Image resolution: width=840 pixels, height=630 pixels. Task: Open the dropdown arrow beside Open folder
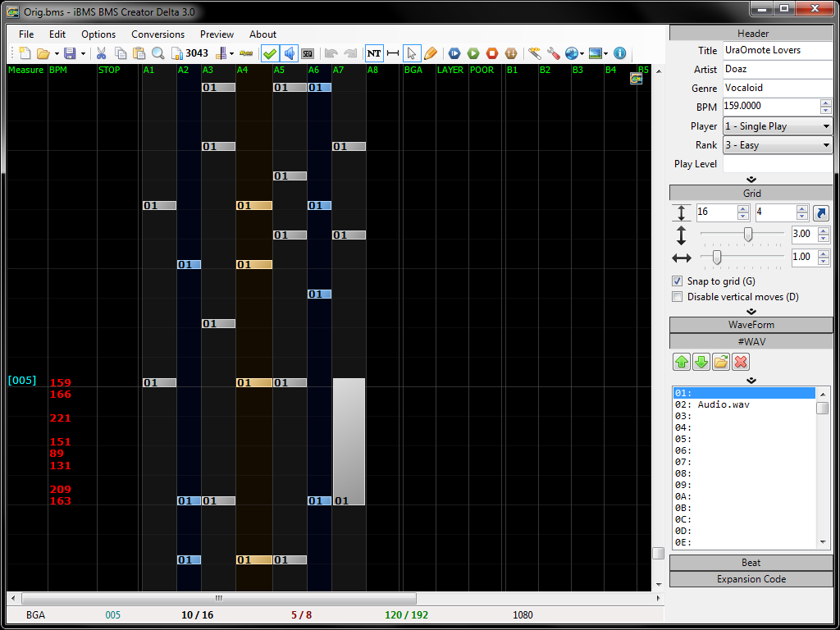click(57, 53)
